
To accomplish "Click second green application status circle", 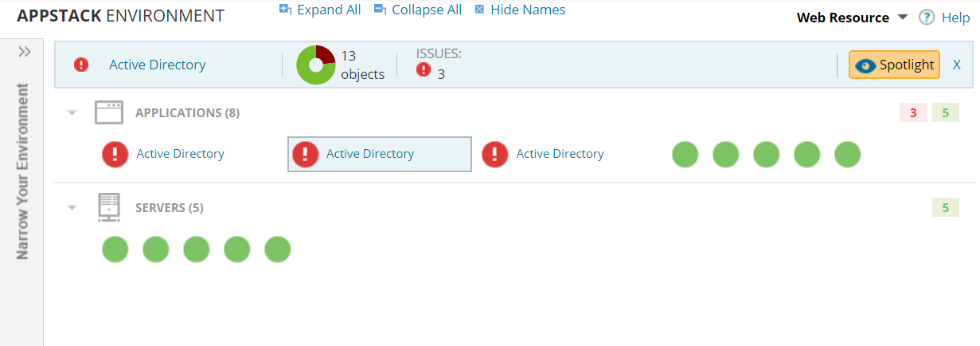I will 726,154.
